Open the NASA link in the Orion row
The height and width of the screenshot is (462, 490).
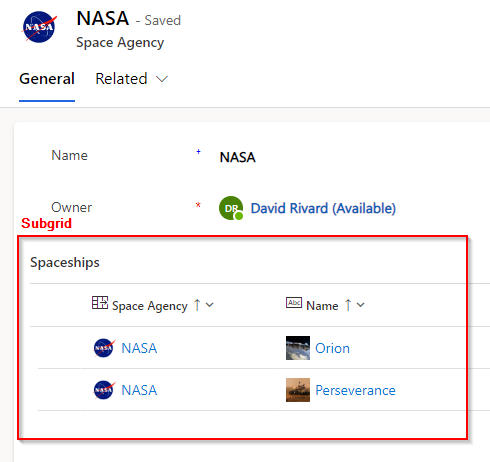coord(139,348)
